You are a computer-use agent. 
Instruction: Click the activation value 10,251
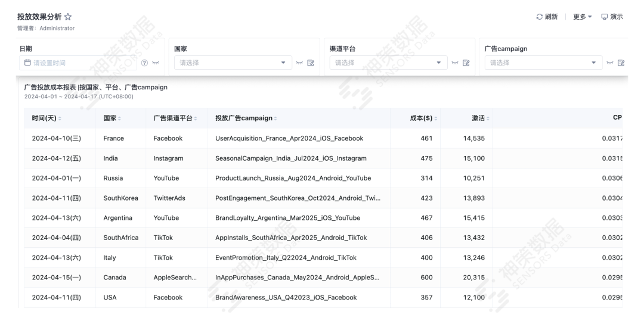[x=474, y=178]
